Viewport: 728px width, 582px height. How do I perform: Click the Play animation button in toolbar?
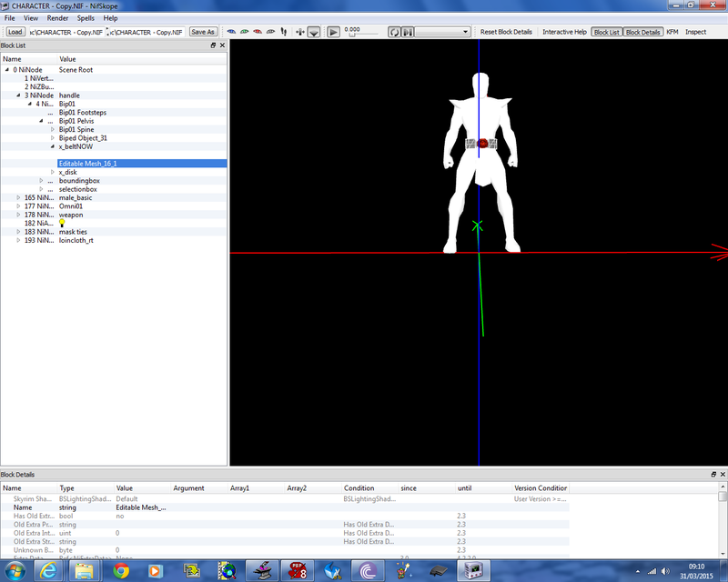(x=333, y=32)
